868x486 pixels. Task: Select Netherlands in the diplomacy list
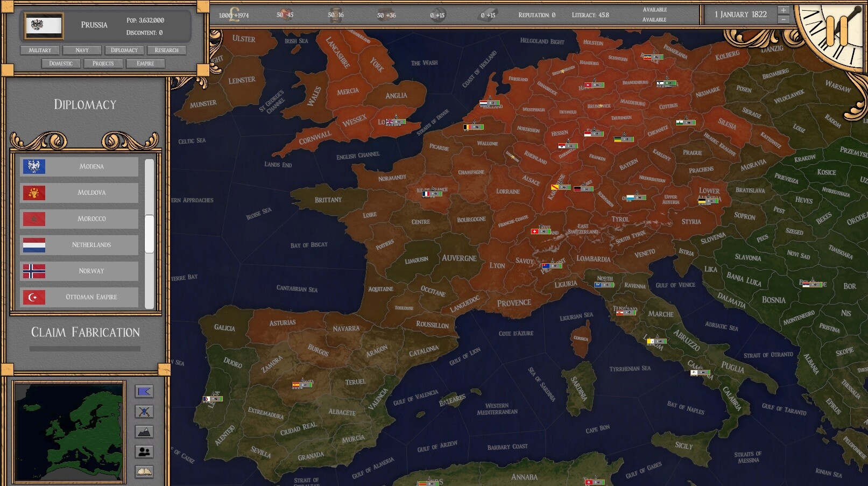(80, 245)
